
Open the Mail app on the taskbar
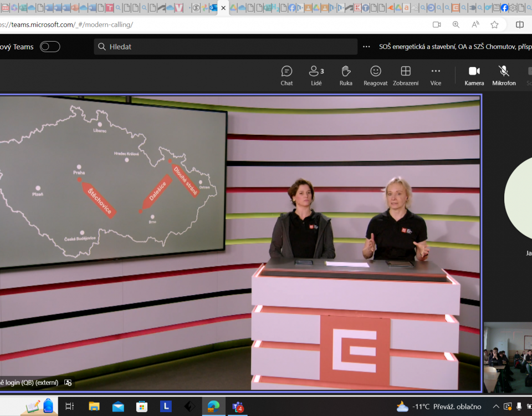tap(118, 406)
